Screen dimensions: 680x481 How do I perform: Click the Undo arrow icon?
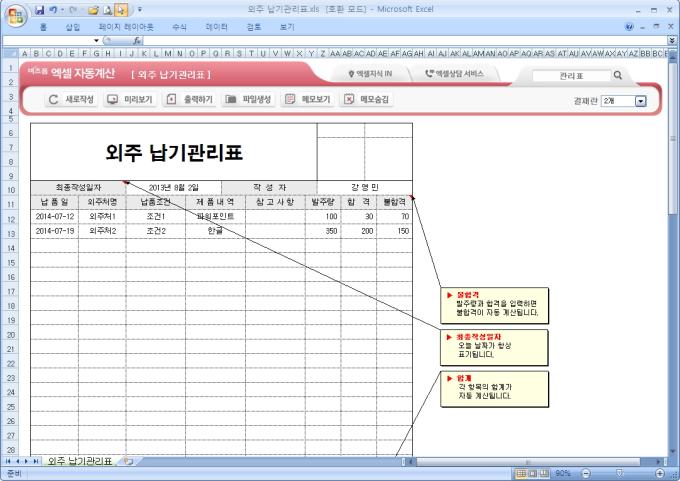[x=53, y=10]
